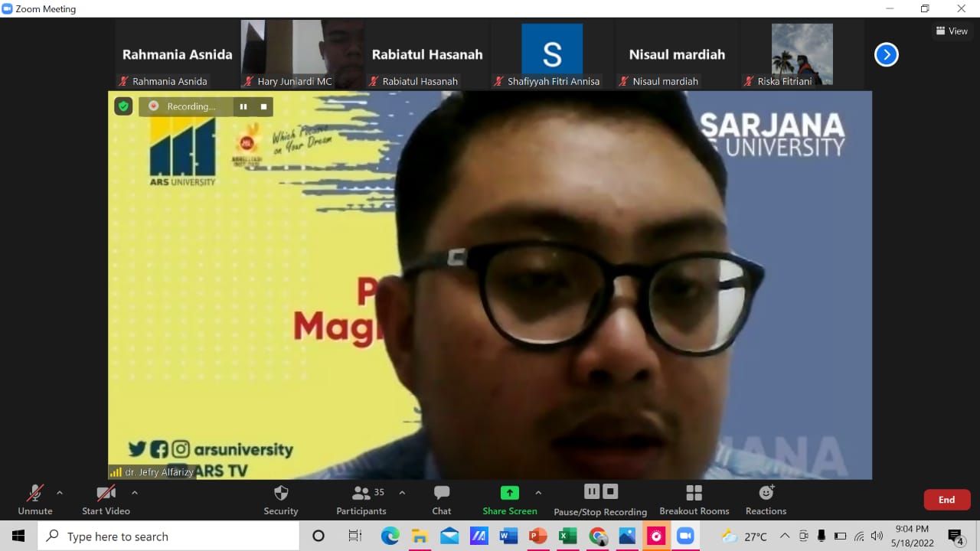
Task: Expand the arrow beside Share Screen
Action: [538, 493]
